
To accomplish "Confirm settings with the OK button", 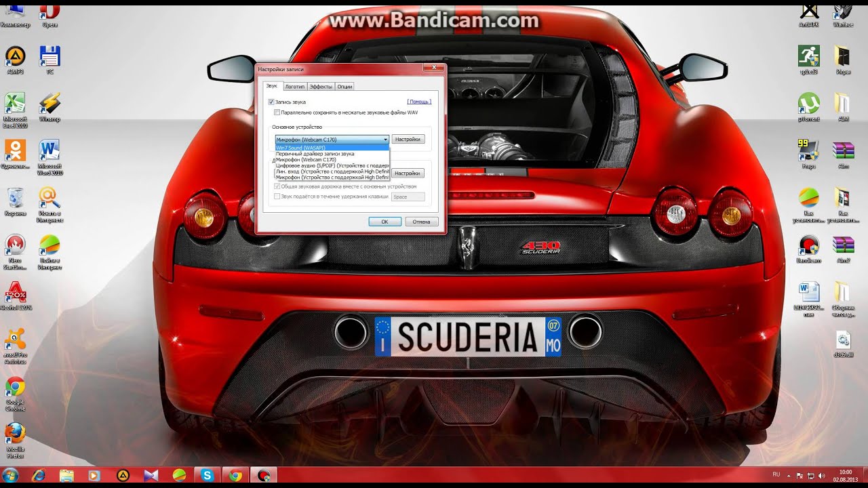I will pos(384,222).
